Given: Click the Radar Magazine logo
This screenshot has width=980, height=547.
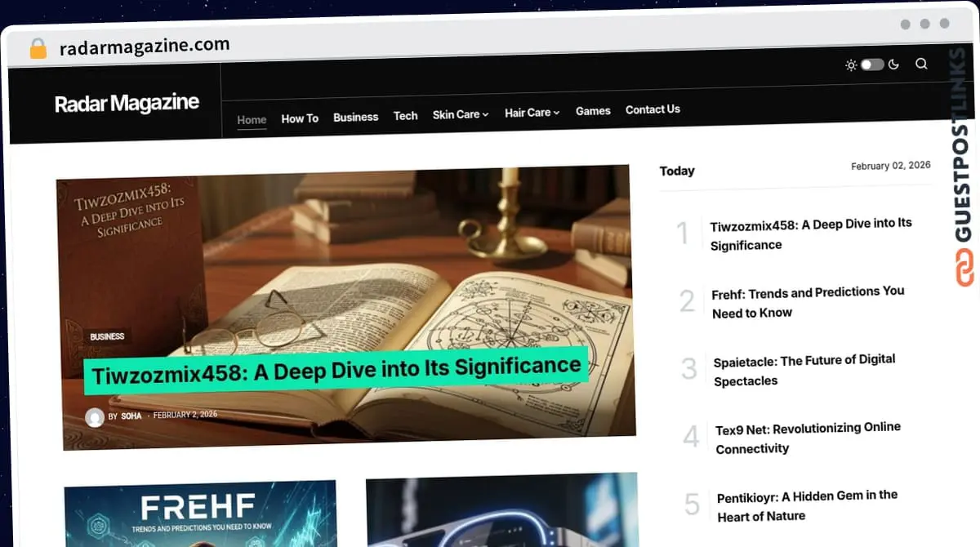Looking at the screenshot, I should tap(127, 103).
